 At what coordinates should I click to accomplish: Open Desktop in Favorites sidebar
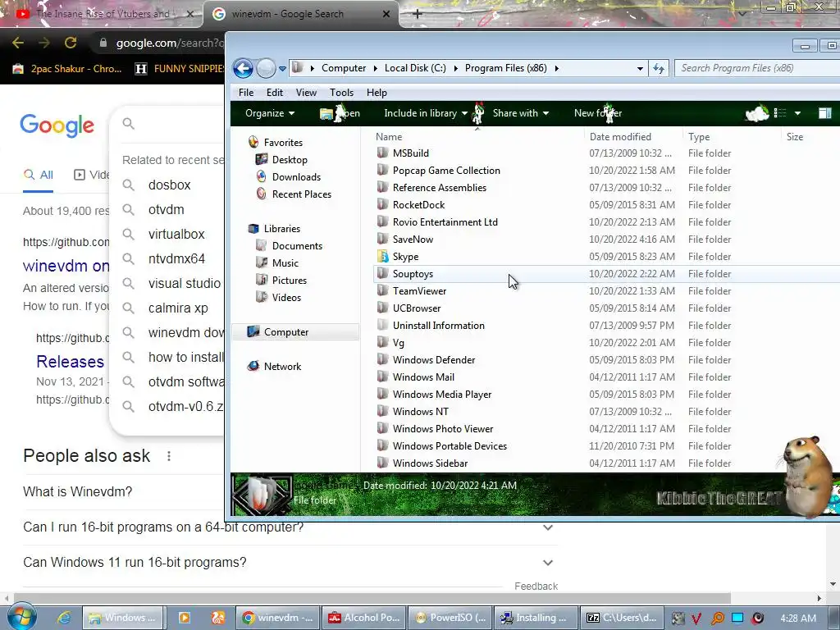pyautogui.click(x=290, y=160)
